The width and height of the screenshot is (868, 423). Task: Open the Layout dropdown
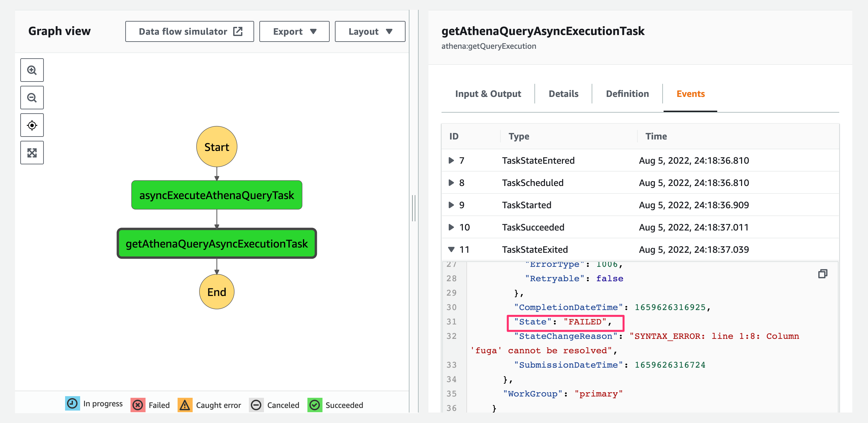[370, 31]
